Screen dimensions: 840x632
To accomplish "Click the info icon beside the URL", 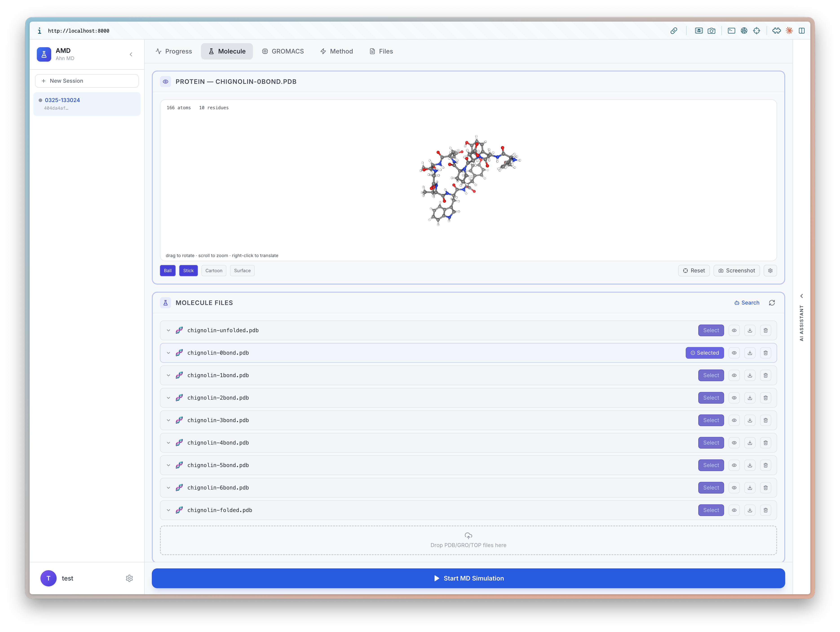I will point(40,31).
